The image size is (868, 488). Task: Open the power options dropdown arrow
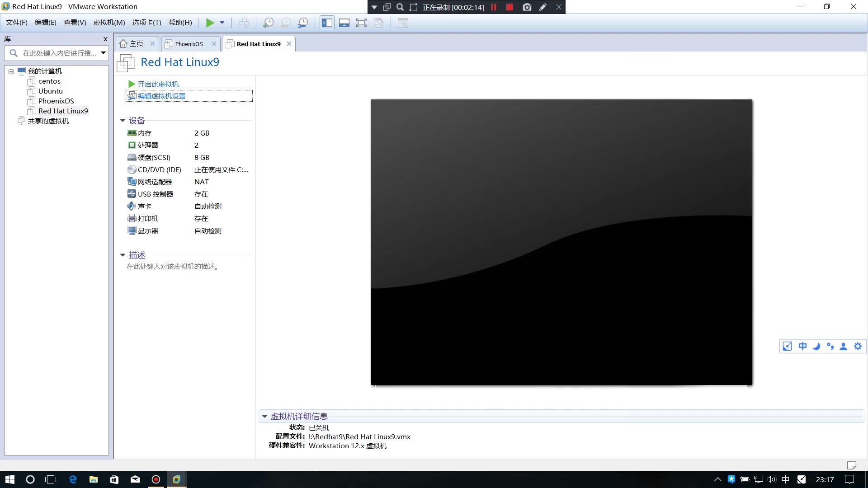point(222,23)
